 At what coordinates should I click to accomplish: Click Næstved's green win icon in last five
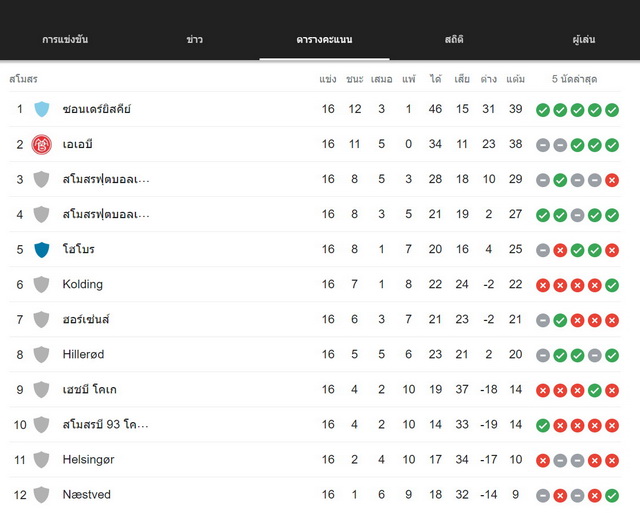pos(612,496)
